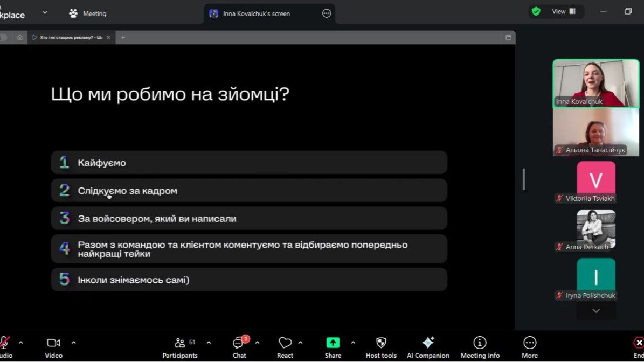Launch the AI Companion
The height and width of the screenshot is (362, 644).
click(428, 346)
